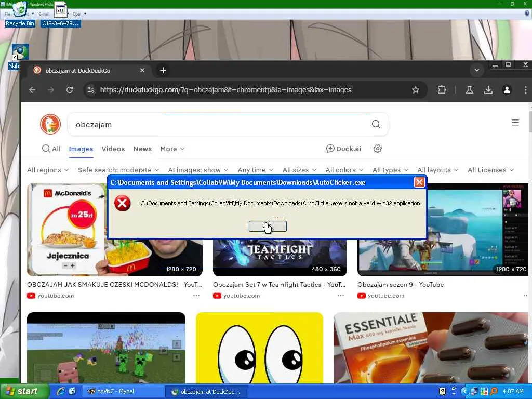The height and width of the screenshot is (399, 532).
Task: Expand the 'All colors' filter
Action: tap(344, 170)
